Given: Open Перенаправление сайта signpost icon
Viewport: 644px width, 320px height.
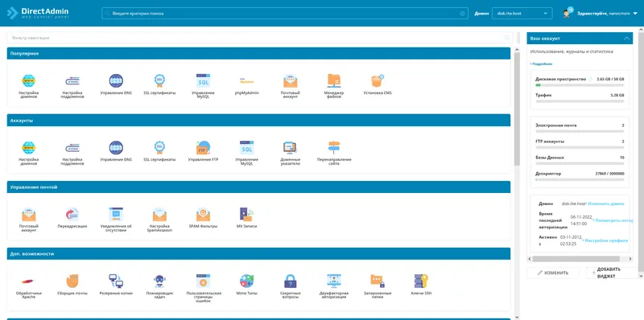Looking at the screenshot, I should click(x=334, y=148).
